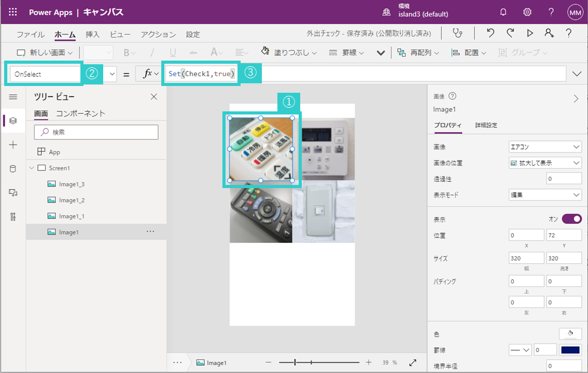
Task: Run the App checker stethoscope icon
Action: tap(457, 33)
